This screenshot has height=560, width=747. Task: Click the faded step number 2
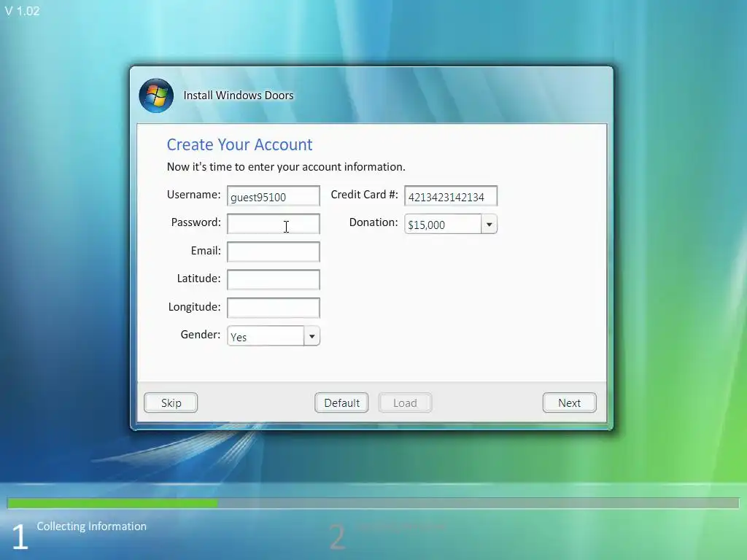(337, 537)
